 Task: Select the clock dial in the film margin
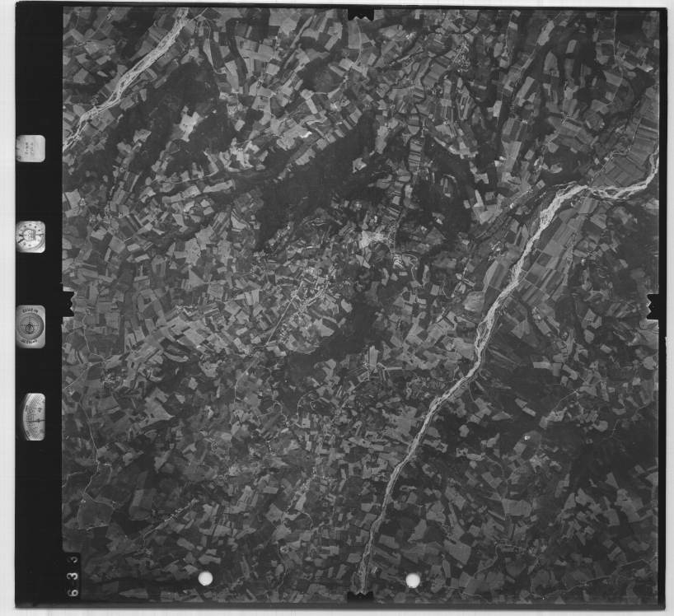30,236
